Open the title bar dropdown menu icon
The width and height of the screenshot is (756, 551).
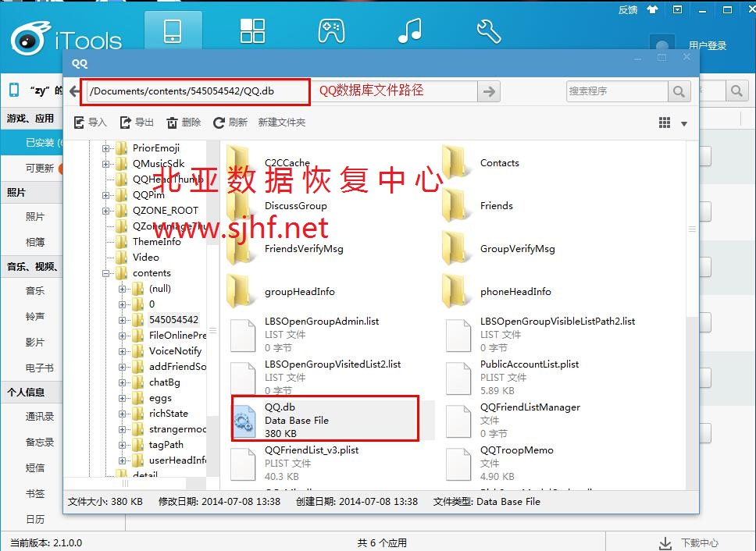point(677,9)
